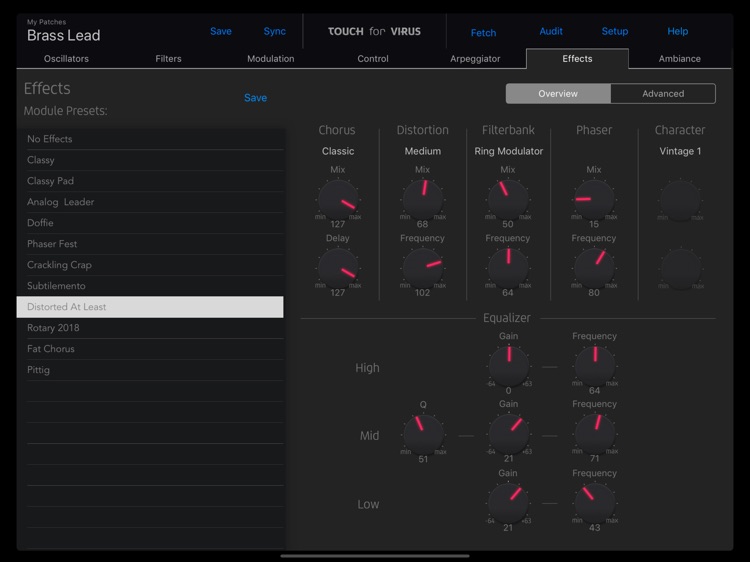Open the Modulation tab
750x562 pixels.
click(271, 59)
